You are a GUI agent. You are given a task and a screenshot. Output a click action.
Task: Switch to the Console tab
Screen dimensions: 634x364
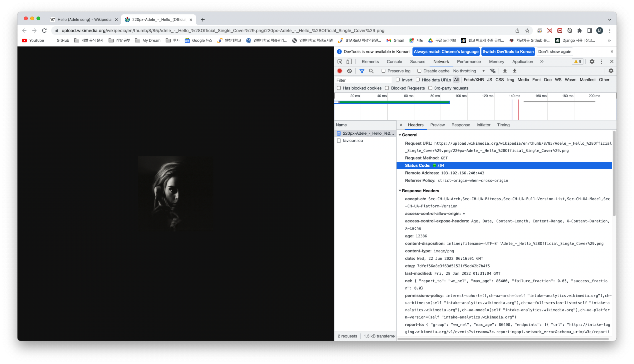(394, 61)
